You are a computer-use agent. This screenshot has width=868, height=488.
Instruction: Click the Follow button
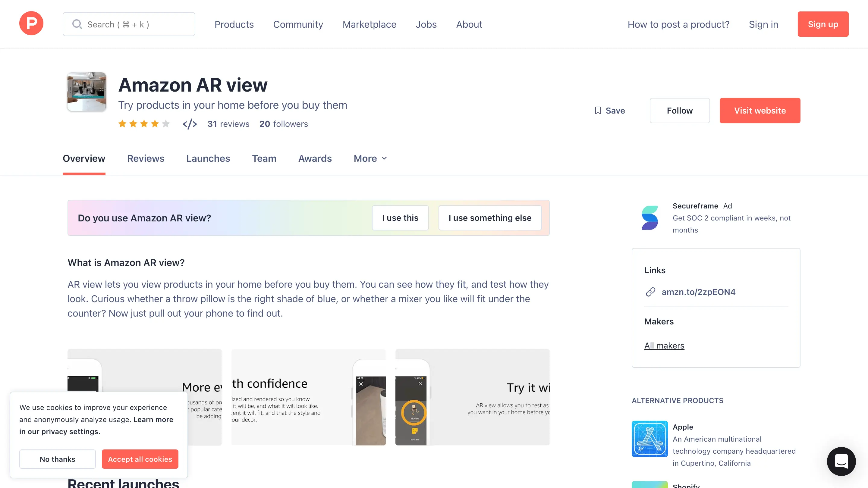679,111
